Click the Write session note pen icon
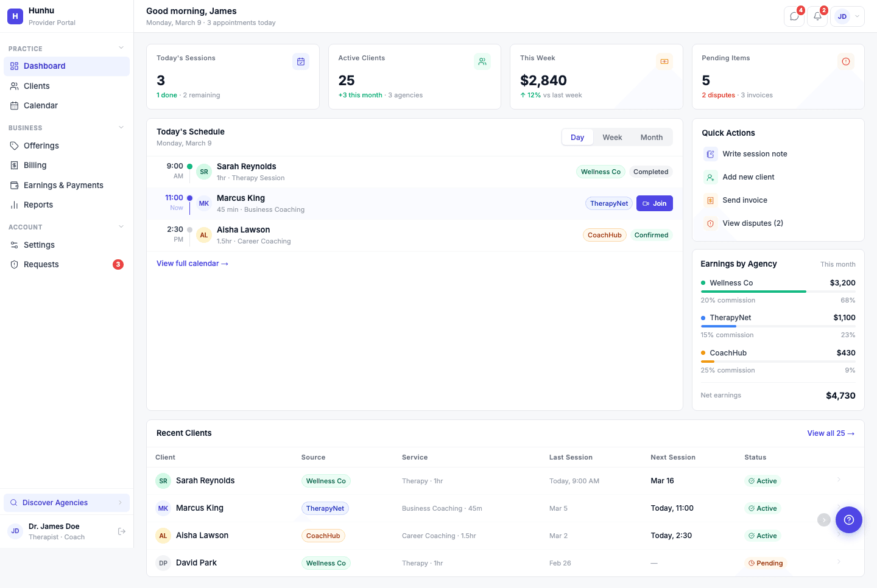 [x=710, y=153]
